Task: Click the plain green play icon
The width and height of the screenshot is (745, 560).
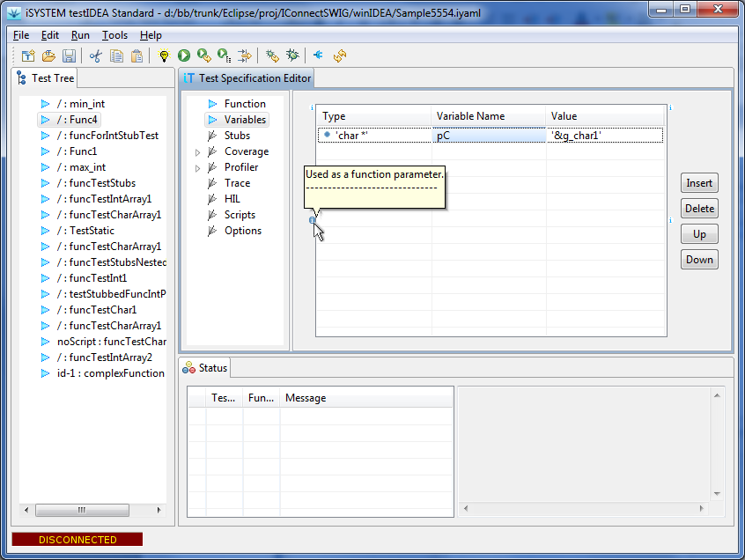Action: 184,55
